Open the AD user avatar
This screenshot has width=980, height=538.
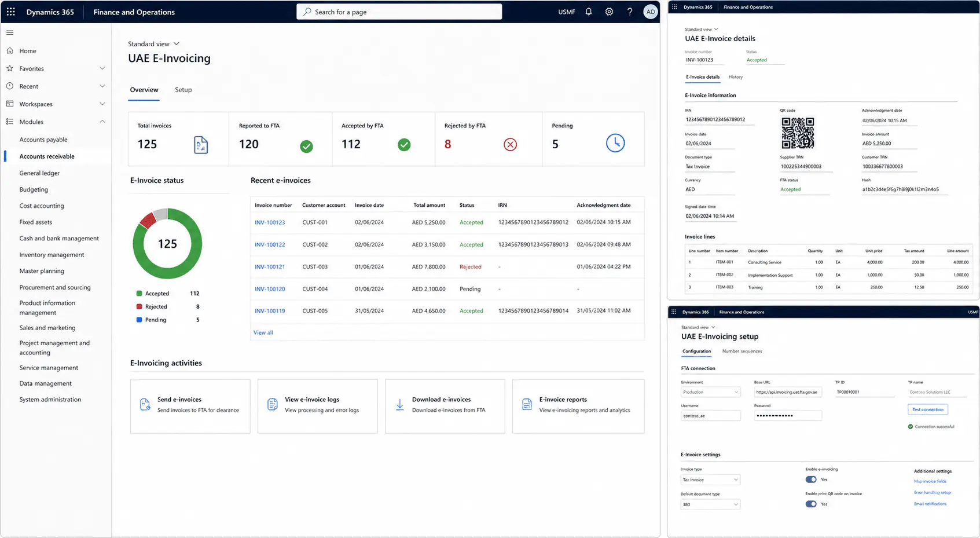(x=651, y=12)
